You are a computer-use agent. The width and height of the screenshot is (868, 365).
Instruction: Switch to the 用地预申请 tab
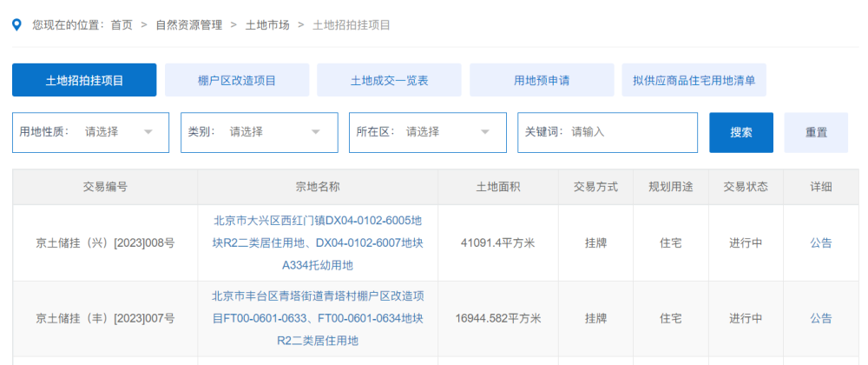click(542, 80)
